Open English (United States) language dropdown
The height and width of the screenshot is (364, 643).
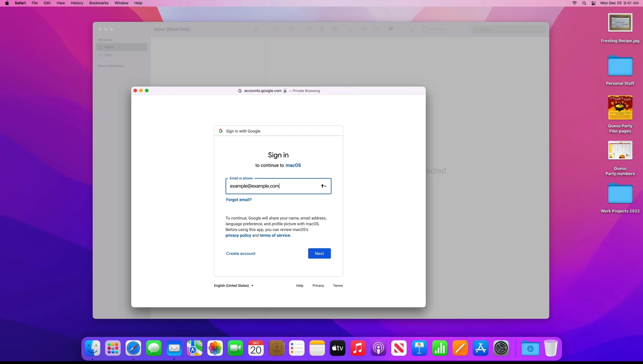tap(234, 286)
